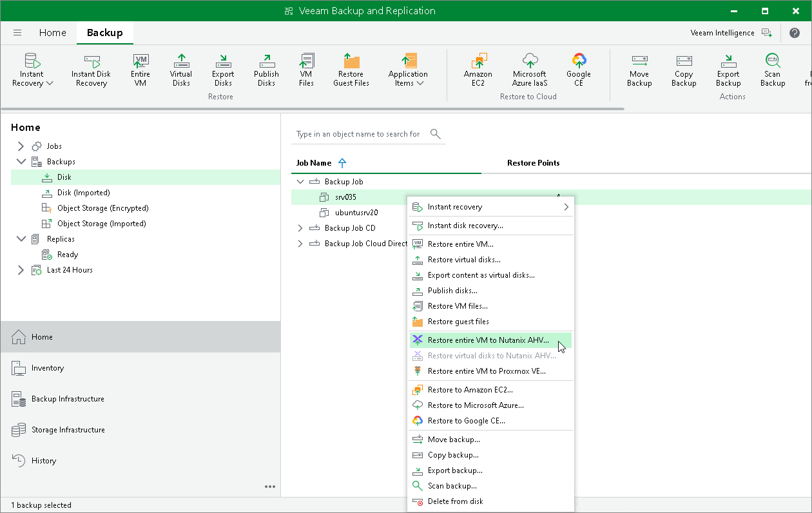Expand Backup Job Cloud Direct row
The height and width of the screenshot is (513, 812).
point(300,244)
